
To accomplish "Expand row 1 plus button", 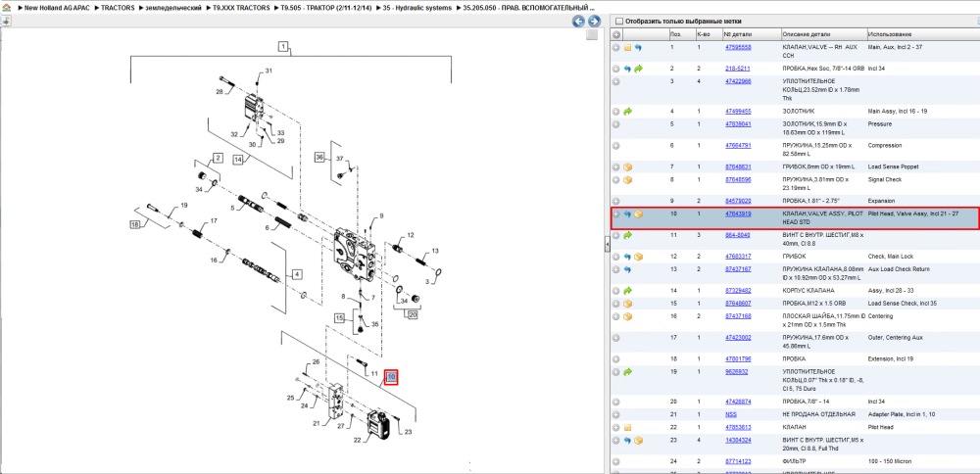I will tap(615, 47).
